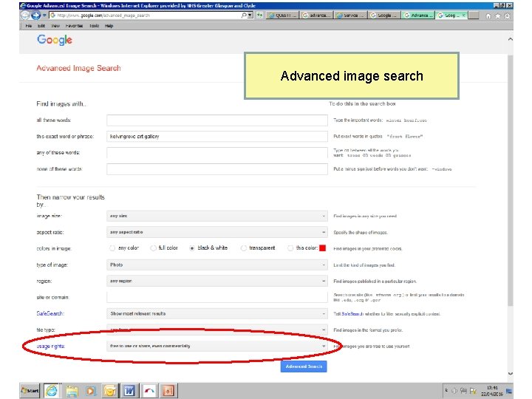
Task: Open the Favorites menu
Action: pyautogui.click(x=75, y=26)
